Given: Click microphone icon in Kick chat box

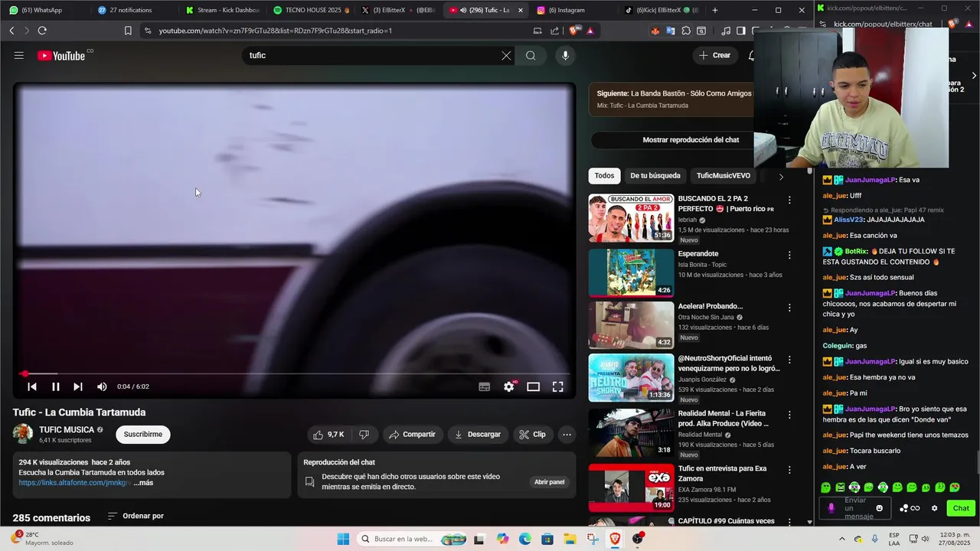Looking at the screenshot, I should [831, 508].
